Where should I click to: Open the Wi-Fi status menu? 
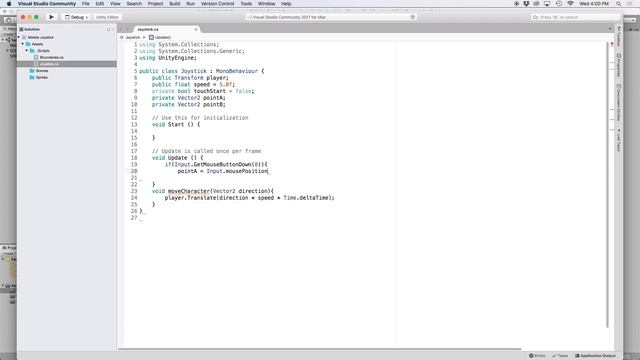(x=571, y=4)
